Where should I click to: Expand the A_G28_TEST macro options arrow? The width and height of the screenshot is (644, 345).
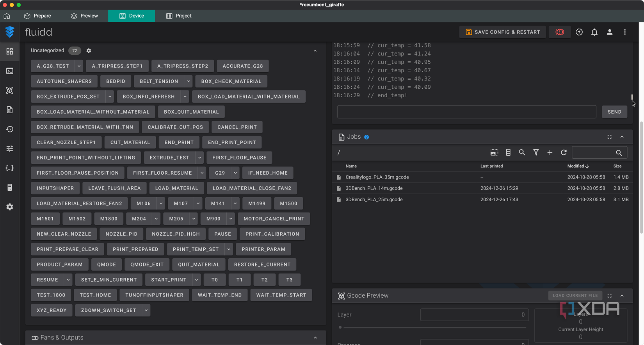(x=79, y=66)
